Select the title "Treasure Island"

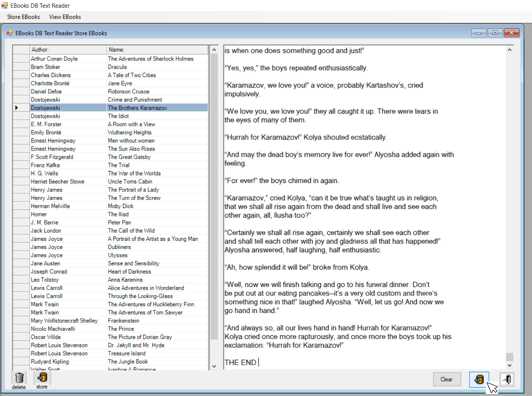(158, 354)
